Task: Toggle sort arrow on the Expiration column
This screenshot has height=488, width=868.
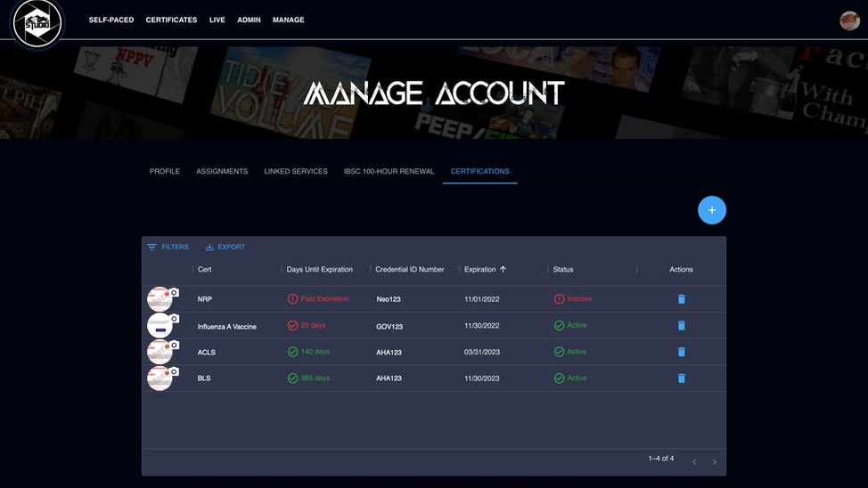Action: click(x=503, y=270)
